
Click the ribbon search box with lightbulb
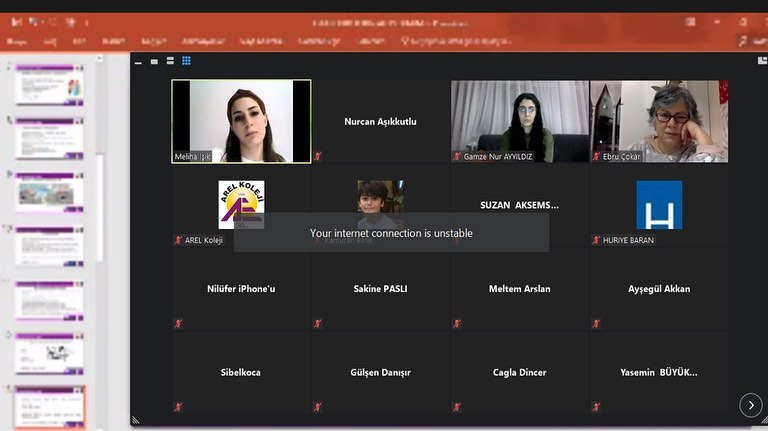pos(455,41)
